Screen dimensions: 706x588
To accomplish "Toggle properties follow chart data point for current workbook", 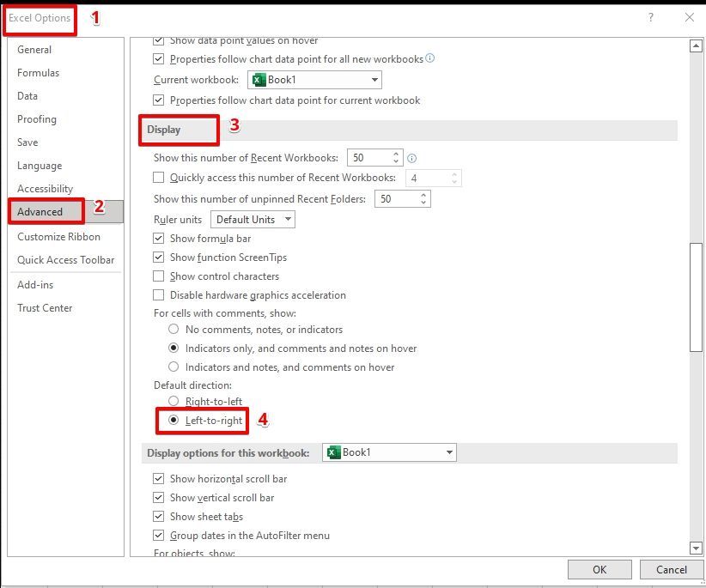I will pyautogui.click(x=159, y=100).
